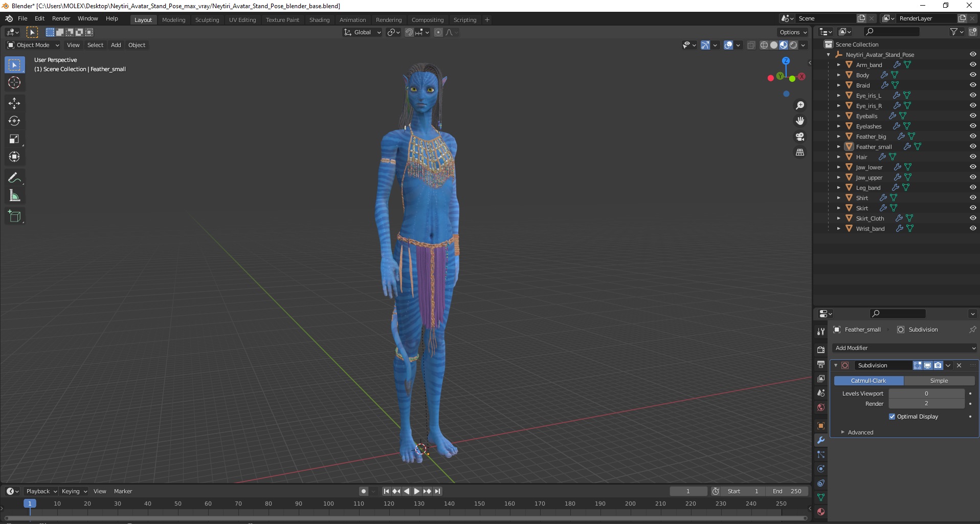
Task: Select the Measure tool
Action: pos(14,196)
